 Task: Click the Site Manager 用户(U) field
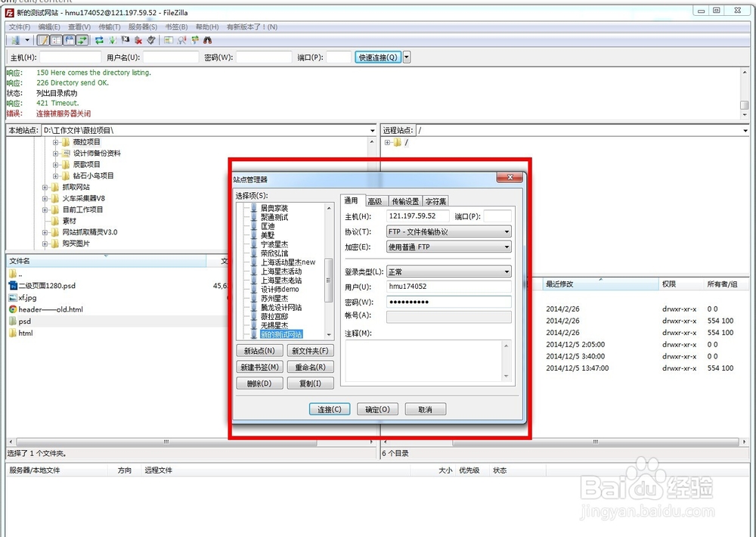[449, 287]
